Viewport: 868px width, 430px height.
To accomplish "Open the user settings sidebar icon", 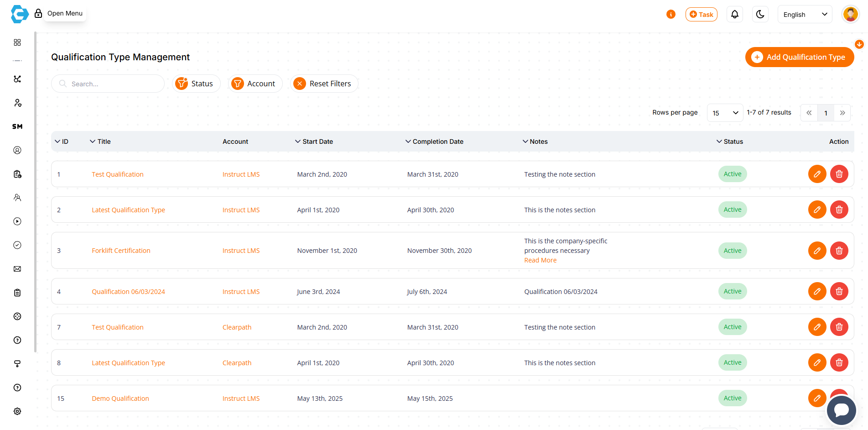I will point(17,103).
